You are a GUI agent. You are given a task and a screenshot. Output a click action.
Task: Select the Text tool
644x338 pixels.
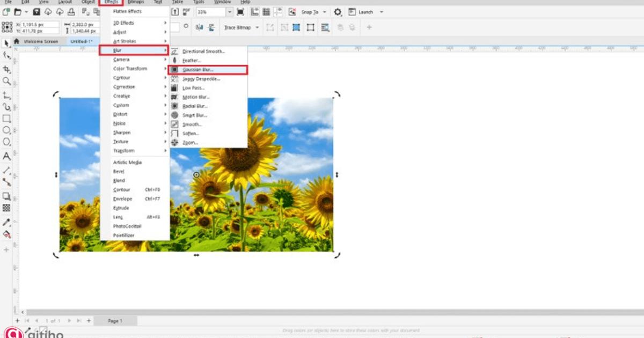tap(6, 157)
